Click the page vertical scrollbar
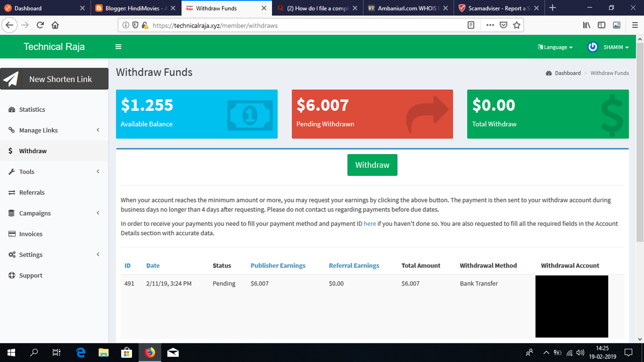The width and height of the screenshot is (644, 362). [x=640, y=142]
